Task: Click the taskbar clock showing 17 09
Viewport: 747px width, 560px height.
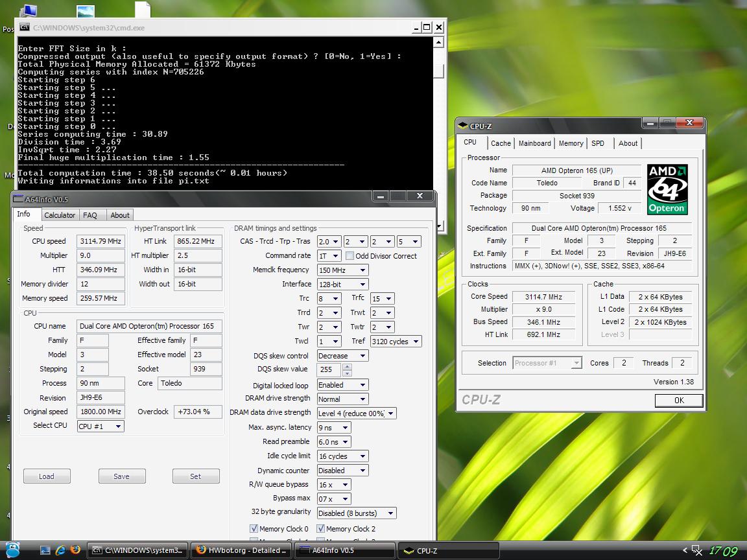Action: point(723,551)
